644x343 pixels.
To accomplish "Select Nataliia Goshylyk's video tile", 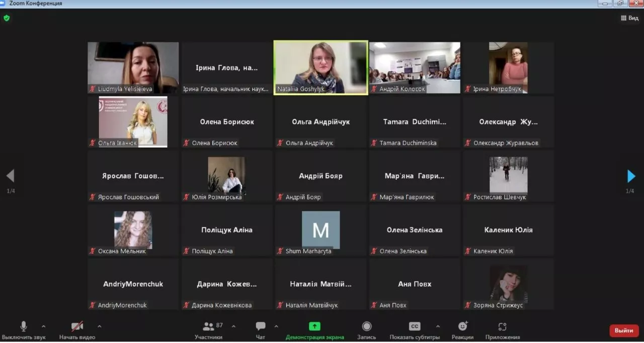I will (x=320, y=67).
